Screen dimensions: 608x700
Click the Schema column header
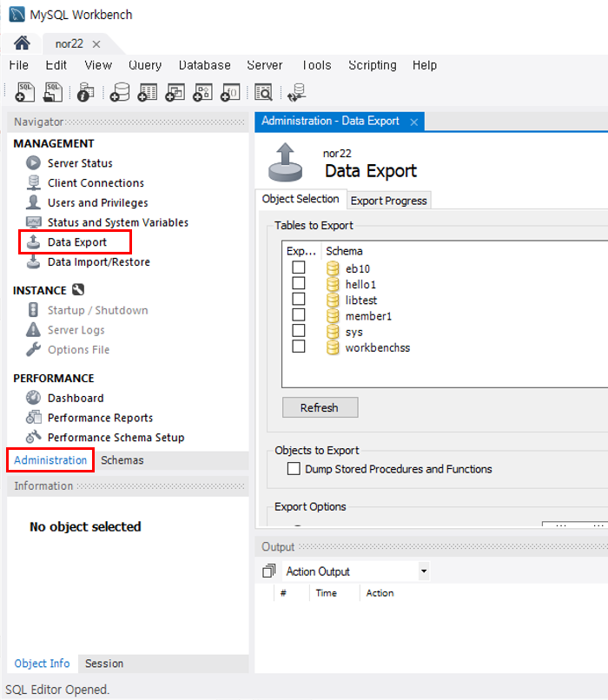[344, 251]
